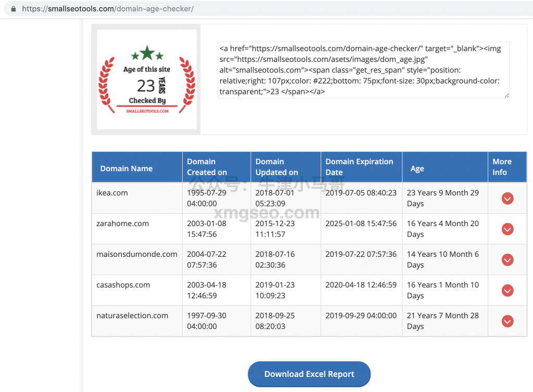Select the maisonsdumonde.com domain name cell
This screenshot has height=392, width=533.
[137, 259]
